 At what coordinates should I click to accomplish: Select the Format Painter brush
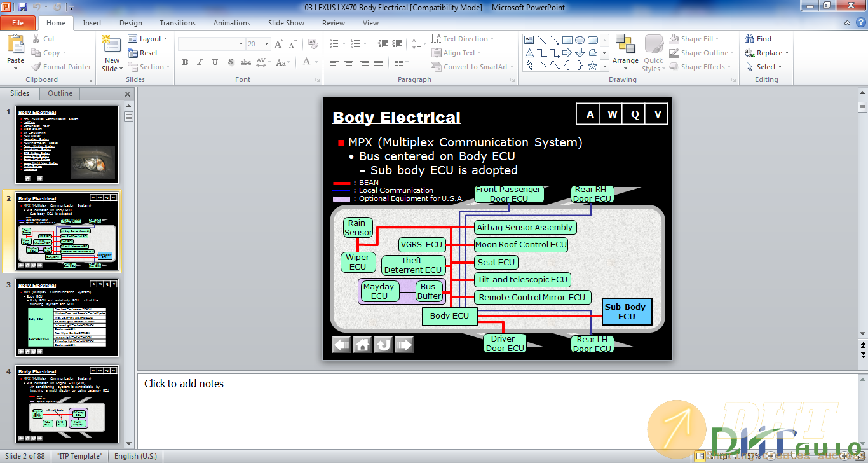click(61, 67)
